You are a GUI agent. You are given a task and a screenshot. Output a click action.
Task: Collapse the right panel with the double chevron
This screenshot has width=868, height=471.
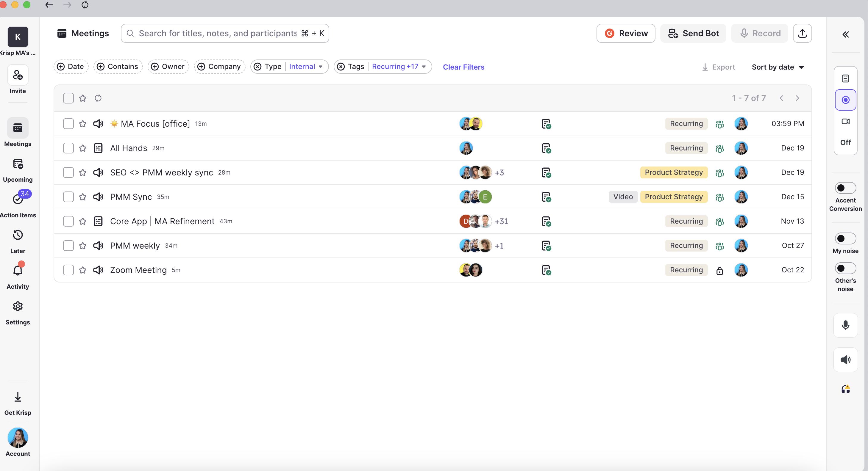click(x=845, y=34)
